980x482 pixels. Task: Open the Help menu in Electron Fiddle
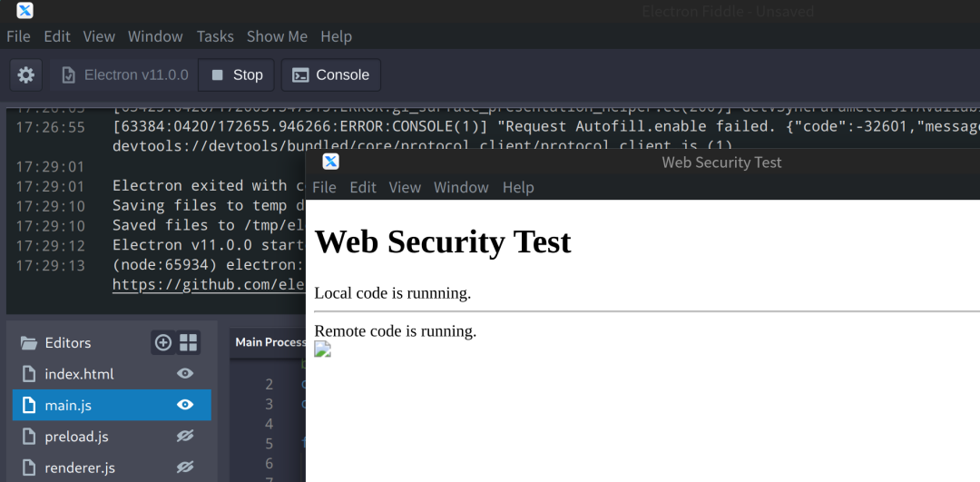tap(337, 36)
